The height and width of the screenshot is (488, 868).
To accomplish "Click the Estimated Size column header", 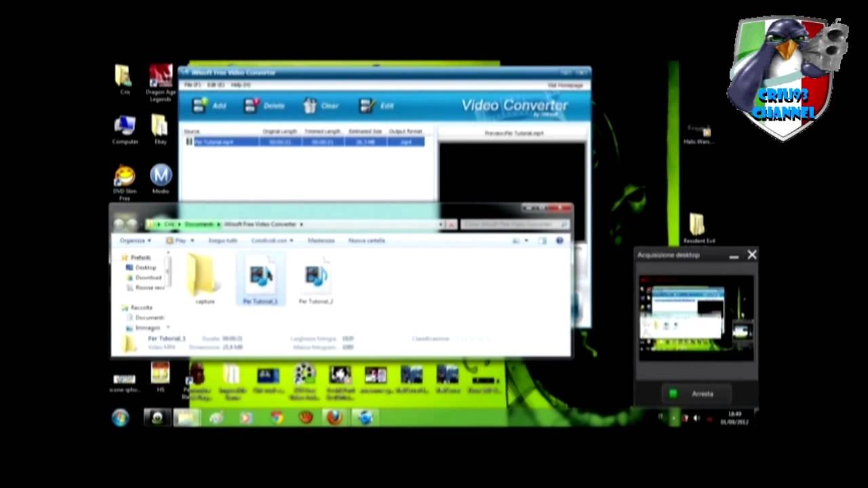I will [x=365, y=131].
